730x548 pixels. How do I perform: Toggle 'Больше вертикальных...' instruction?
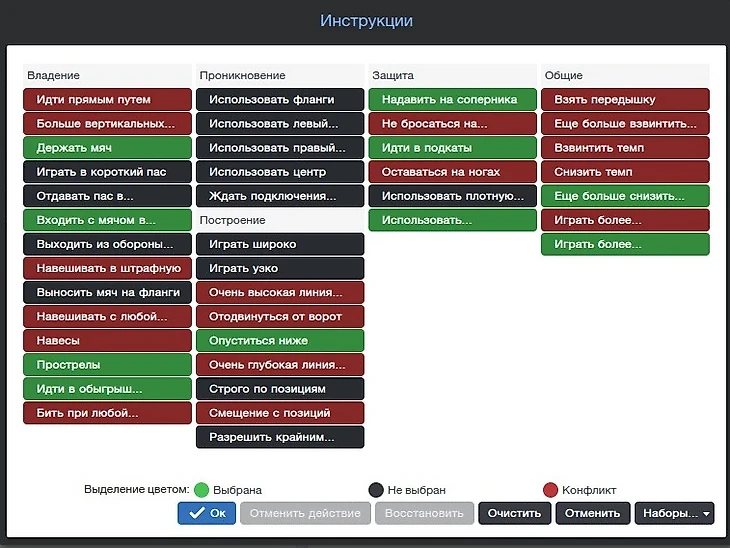(107, 123)
